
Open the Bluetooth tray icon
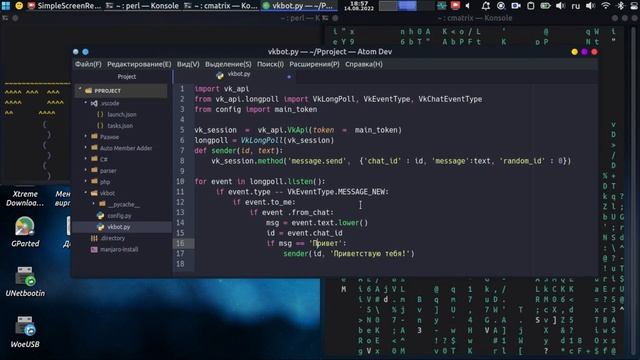coord(620,6)
